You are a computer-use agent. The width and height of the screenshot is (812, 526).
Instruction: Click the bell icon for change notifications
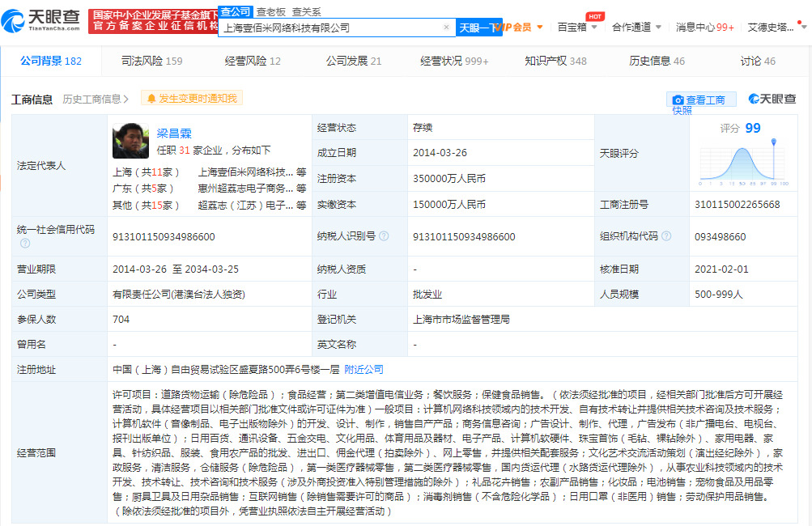pos(151,99)
